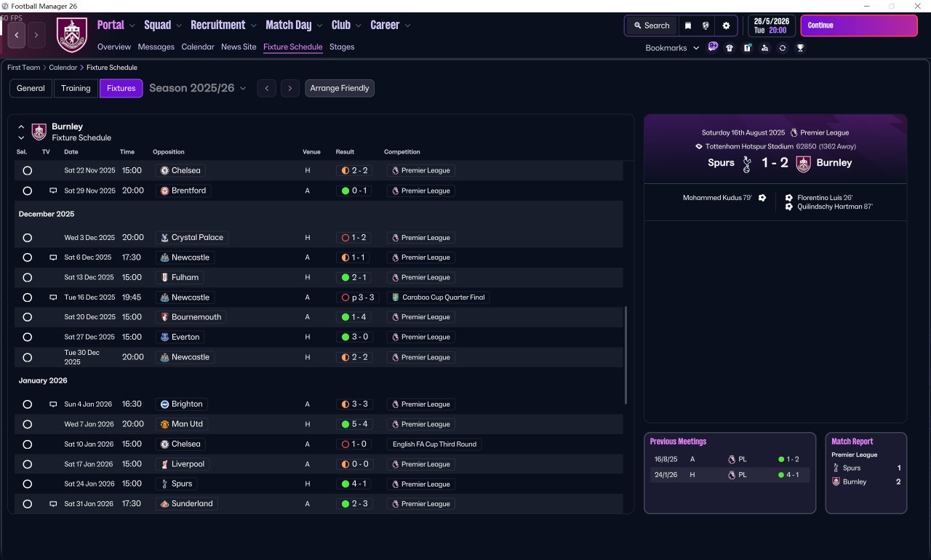931x560 pixels.
Task: Select the radio button for Everton fixture
Action: pos(28,337)
